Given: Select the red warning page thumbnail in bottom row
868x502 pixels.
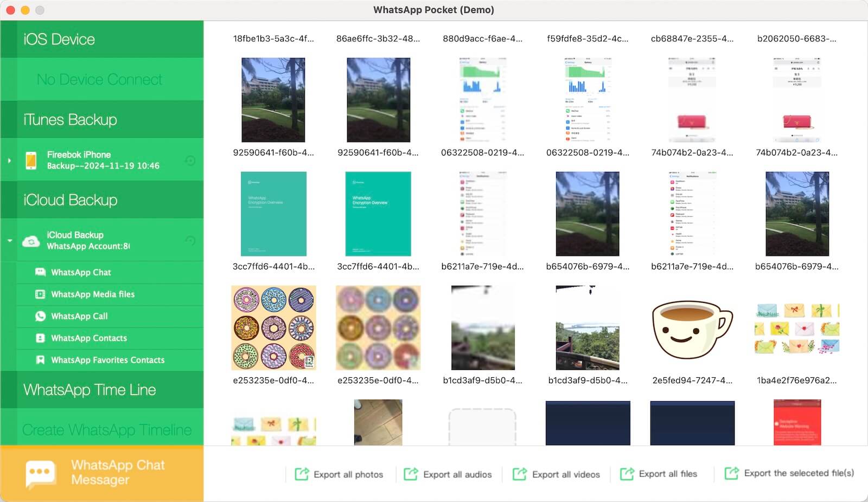Looking at the screenshot, I should 797,422.
